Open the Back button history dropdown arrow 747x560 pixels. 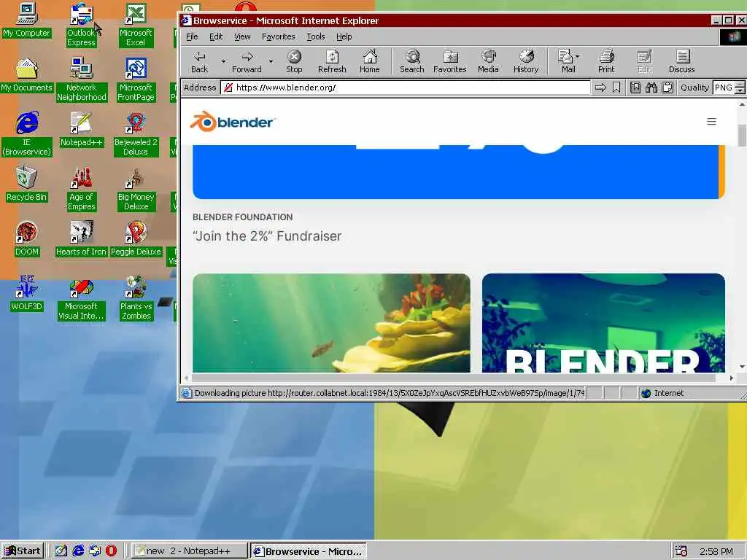coord(223,61)
